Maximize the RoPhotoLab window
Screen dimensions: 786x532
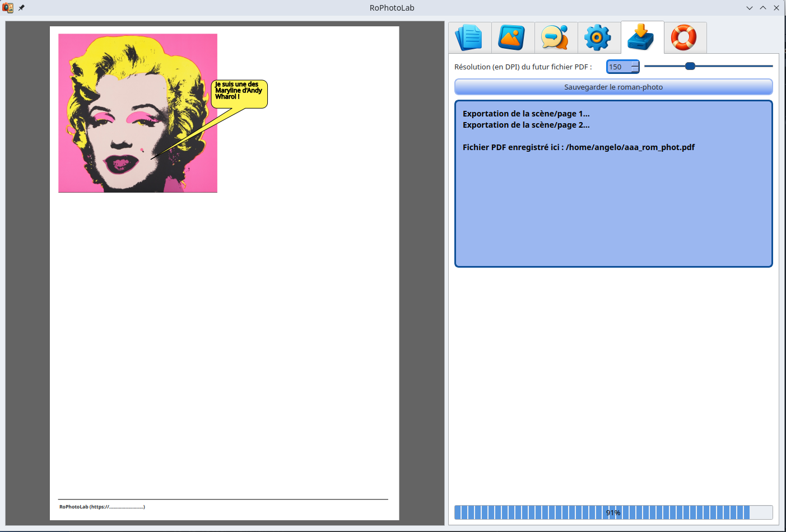pos(763,8)
